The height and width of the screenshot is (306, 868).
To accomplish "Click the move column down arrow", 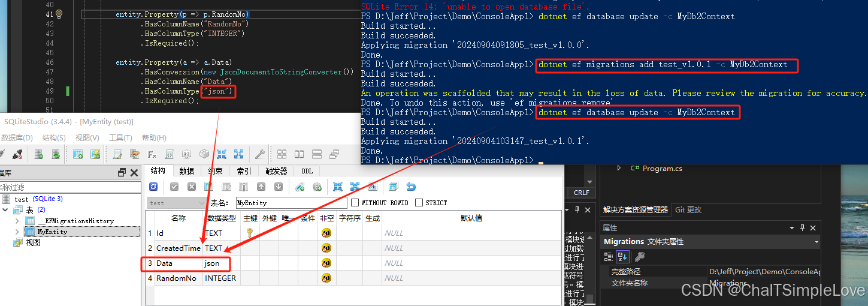I will [279, 187].
